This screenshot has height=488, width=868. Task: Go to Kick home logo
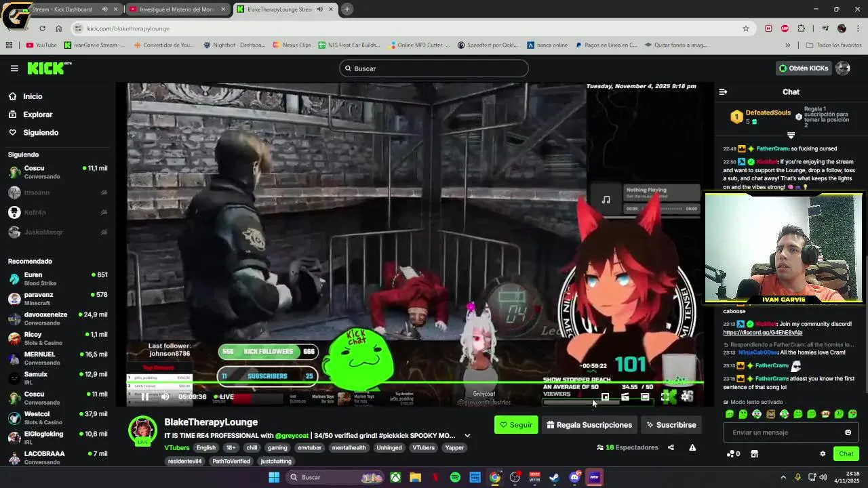tap(49, 68)
